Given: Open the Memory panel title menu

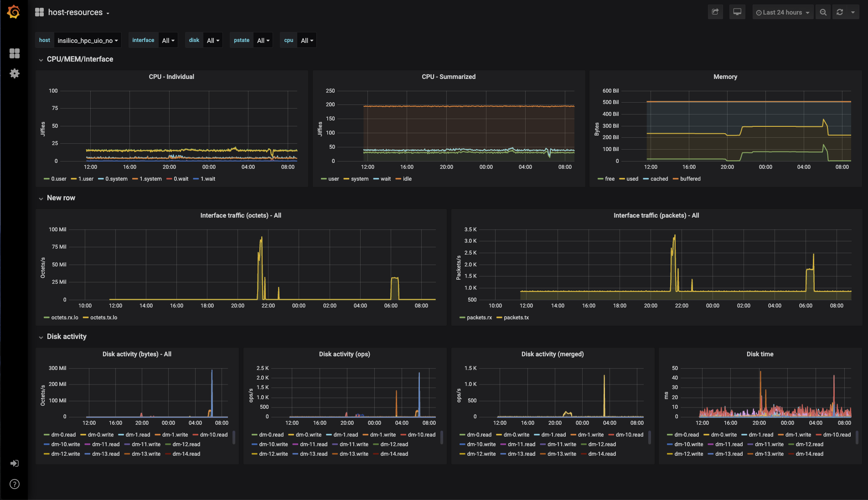Looking at the screenshot, I should (x=725, y=77).
